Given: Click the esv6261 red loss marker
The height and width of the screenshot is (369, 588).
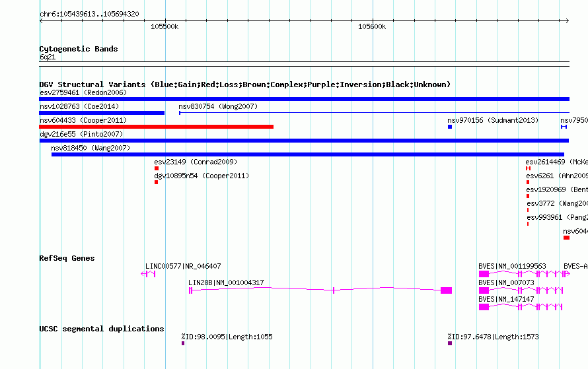Looking at the screenshot, I should pyautogui.click(x=528, y=182).
